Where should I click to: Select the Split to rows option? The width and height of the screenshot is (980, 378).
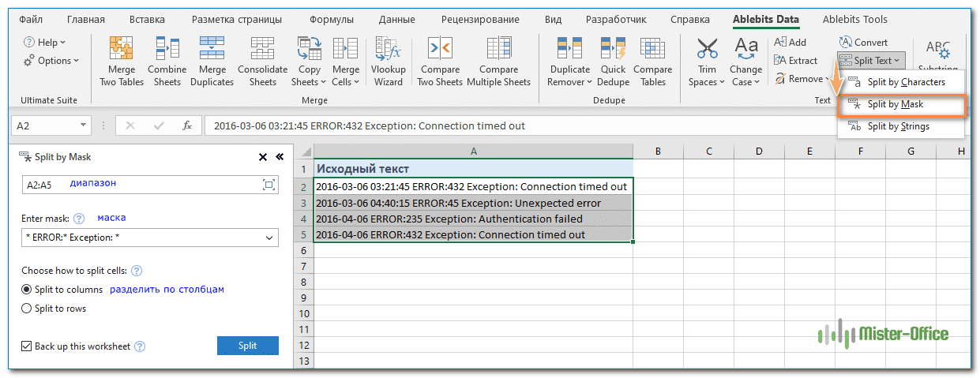(x=27, y=309)
